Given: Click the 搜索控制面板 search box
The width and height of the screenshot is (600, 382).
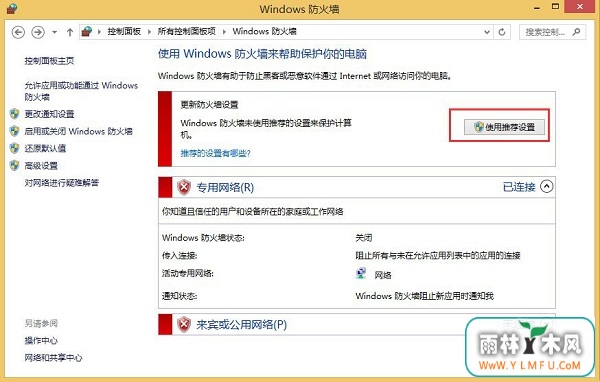Looking at the screenshot, I should coord(552,32).
